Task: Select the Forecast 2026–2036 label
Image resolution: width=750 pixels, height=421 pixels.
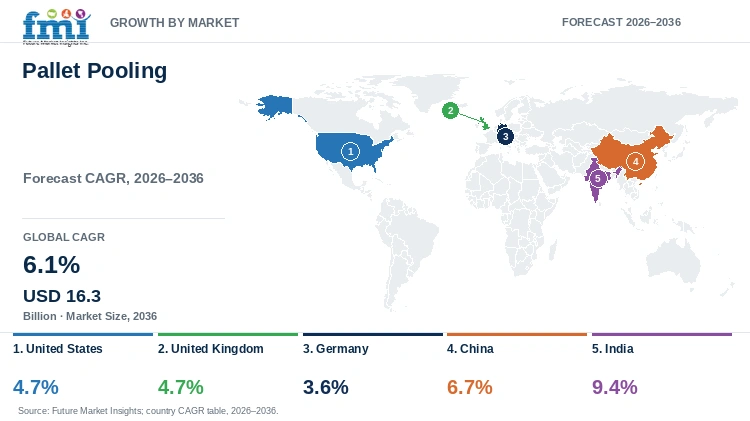Action: click(x=621, y=22)
